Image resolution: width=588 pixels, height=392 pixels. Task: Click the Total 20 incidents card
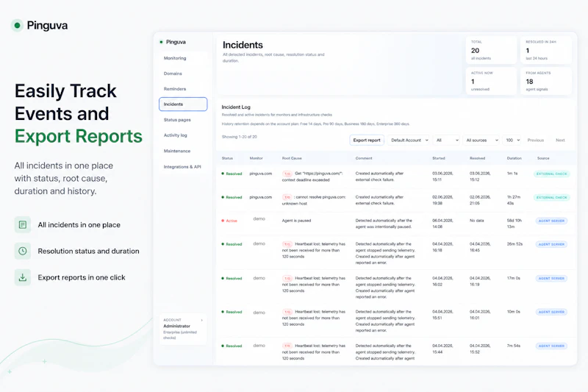491,50
